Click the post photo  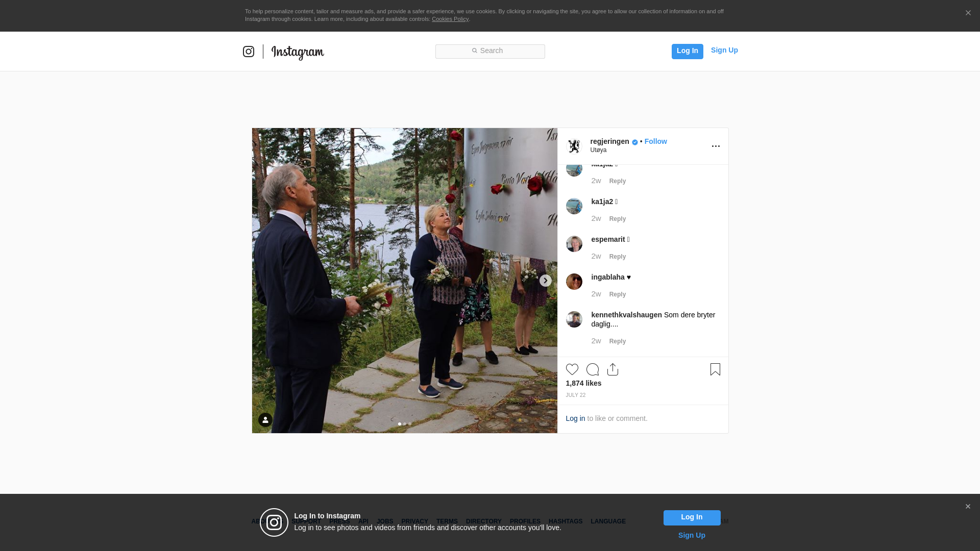(x=404, y=281)
